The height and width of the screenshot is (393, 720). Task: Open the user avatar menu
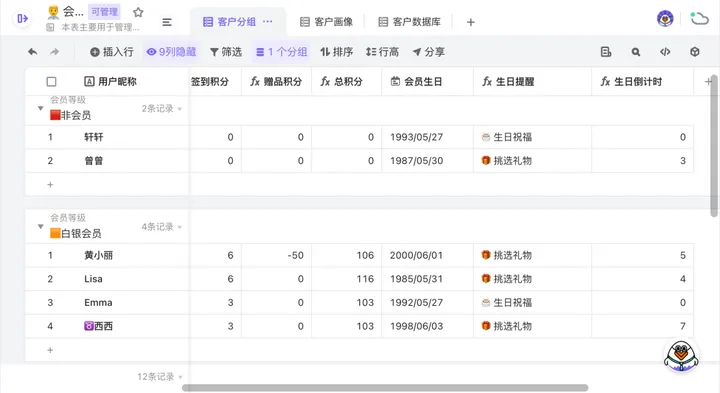pos(665,18)
